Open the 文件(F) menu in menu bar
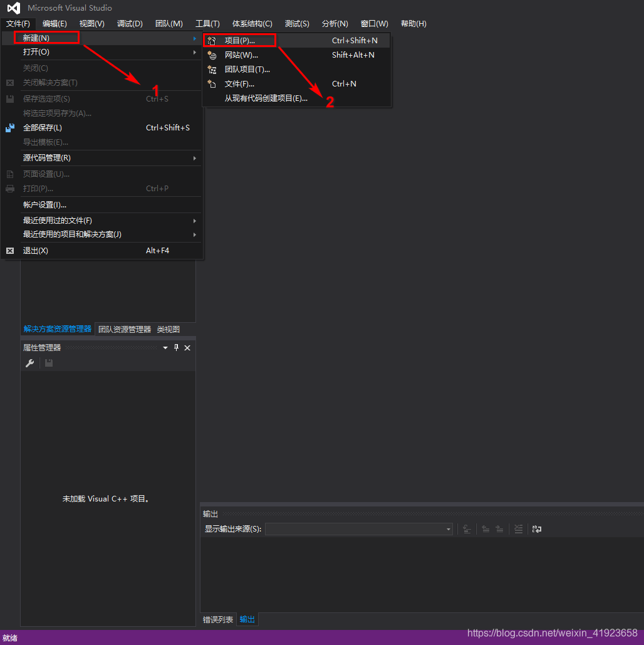The image size is (644, 645). 18,23
